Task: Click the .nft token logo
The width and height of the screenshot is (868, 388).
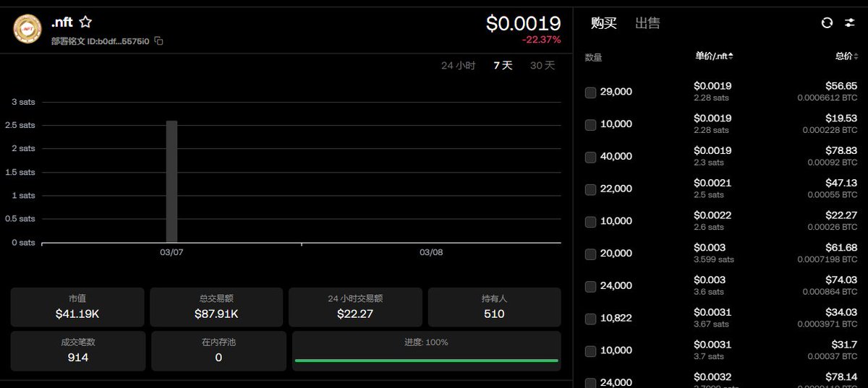Action: [x=27, y=29]
